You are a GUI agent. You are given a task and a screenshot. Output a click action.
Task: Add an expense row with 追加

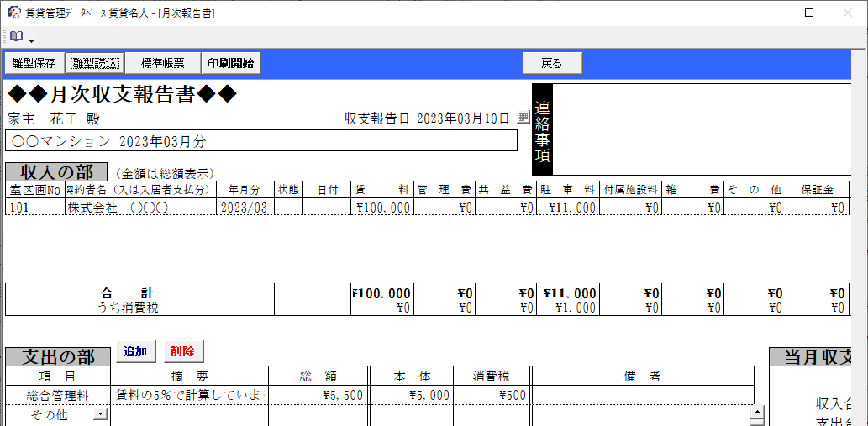click(134, 351)
